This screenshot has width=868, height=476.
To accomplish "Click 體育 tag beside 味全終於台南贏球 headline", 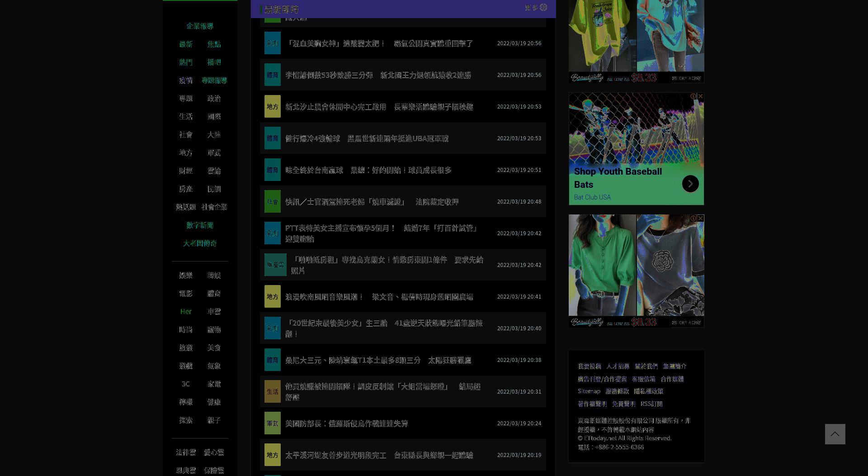I will coord(273,170).
